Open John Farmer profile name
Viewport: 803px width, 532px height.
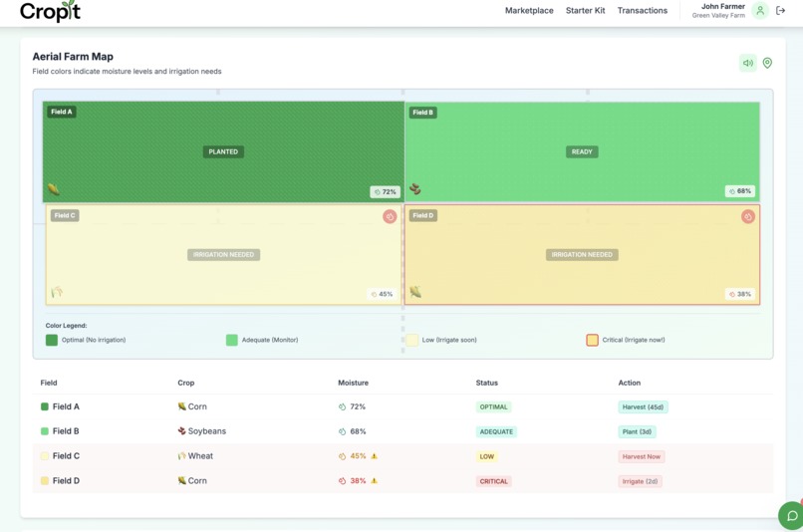coord(722,6)
